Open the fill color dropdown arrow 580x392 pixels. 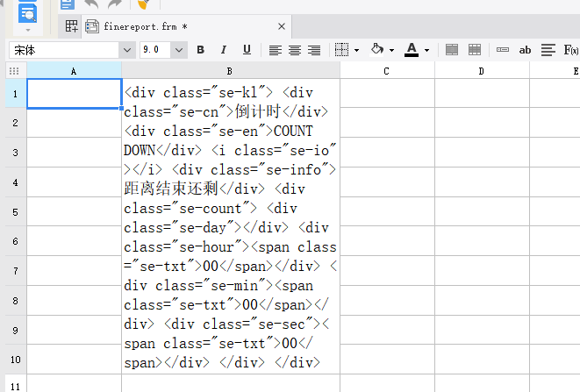click(391, 50)
